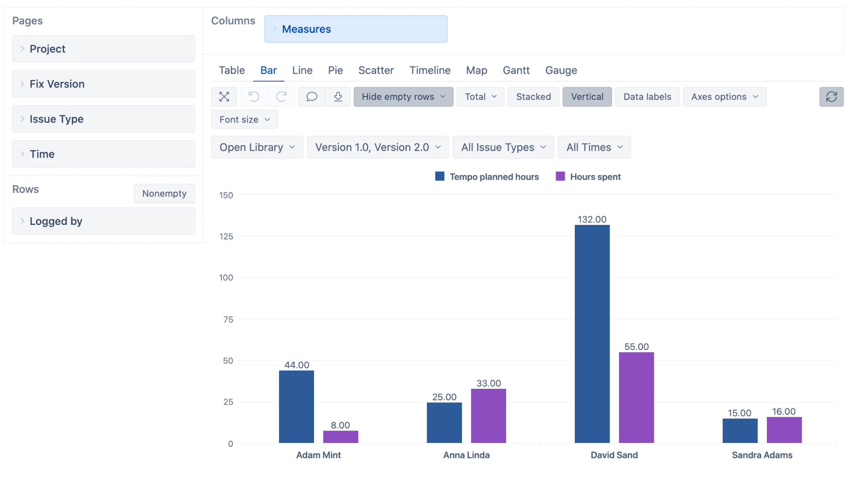Open the Total aggregation dropdown
853x504 pixels.
pos(480,96)
